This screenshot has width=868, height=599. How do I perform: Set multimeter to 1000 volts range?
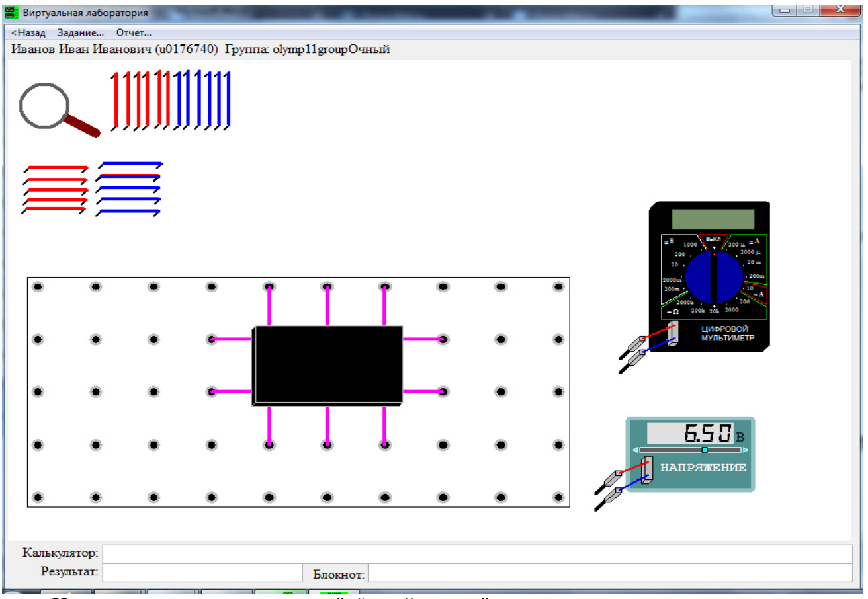coord(690,245)
